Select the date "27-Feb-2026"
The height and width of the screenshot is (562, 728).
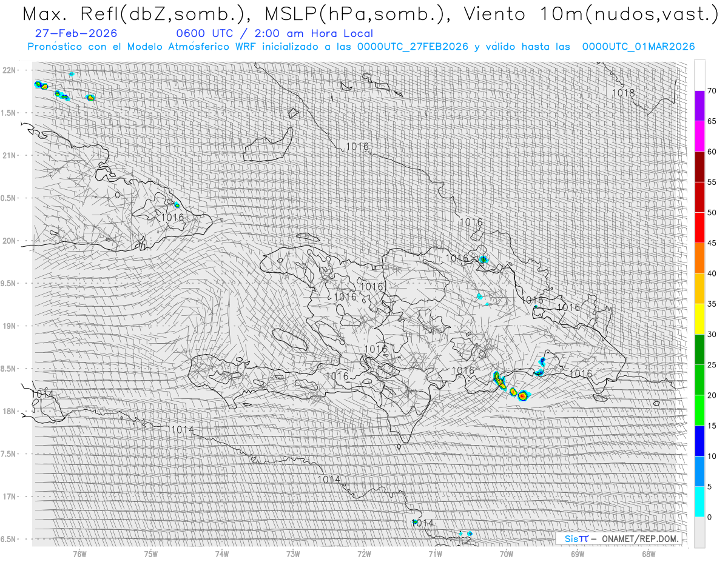pyautogui.click(x=77, y=33)
